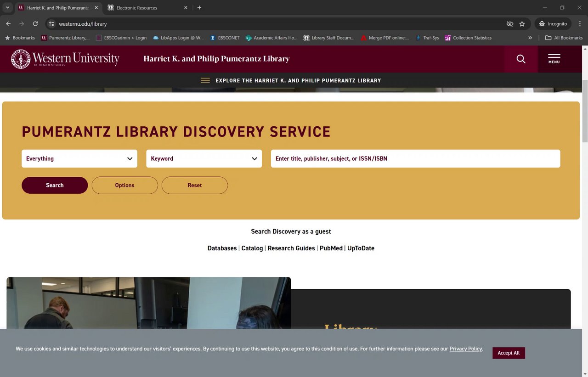The width and height of the screenshot is (588, 377).
Task: Click the site search magnifier icon
Action: coord(521,59)
